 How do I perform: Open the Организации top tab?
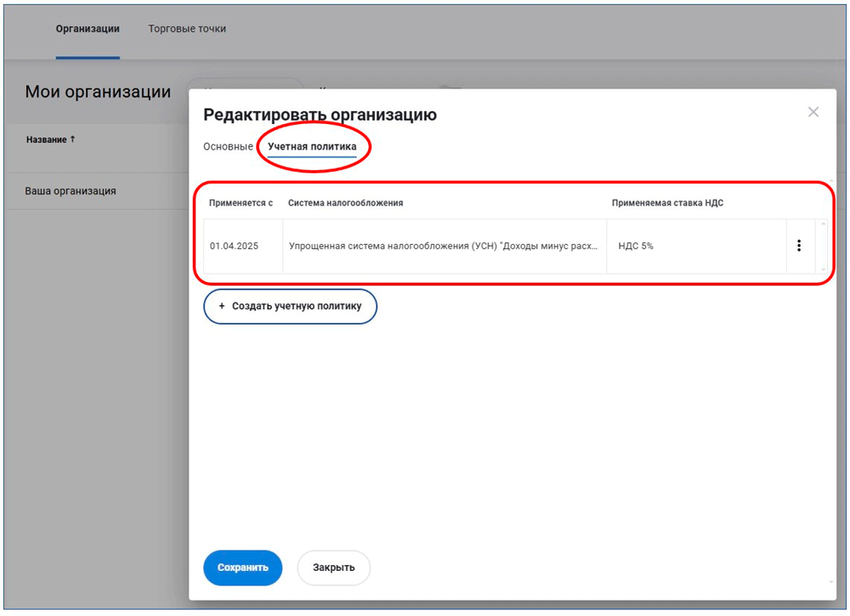pos(88,29)
